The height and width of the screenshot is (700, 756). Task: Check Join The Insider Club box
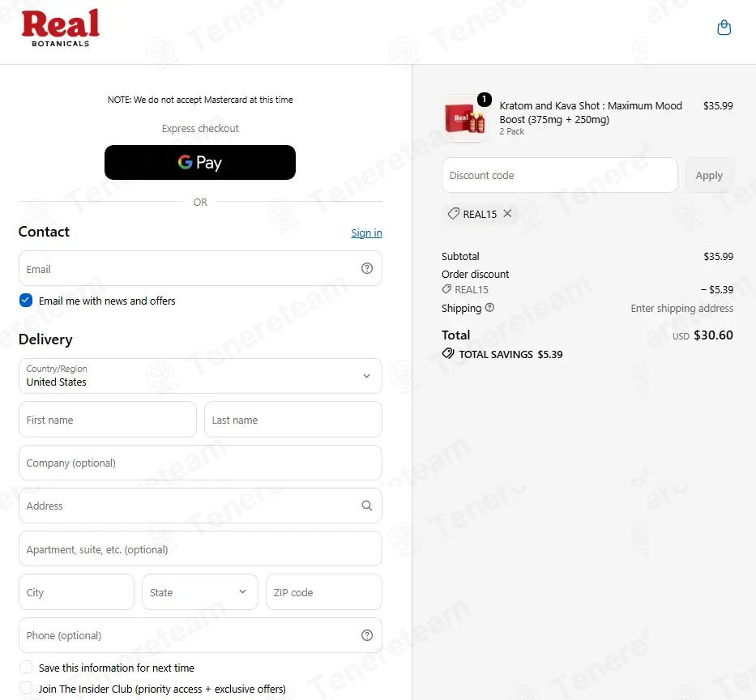click(x=26, y=689)
